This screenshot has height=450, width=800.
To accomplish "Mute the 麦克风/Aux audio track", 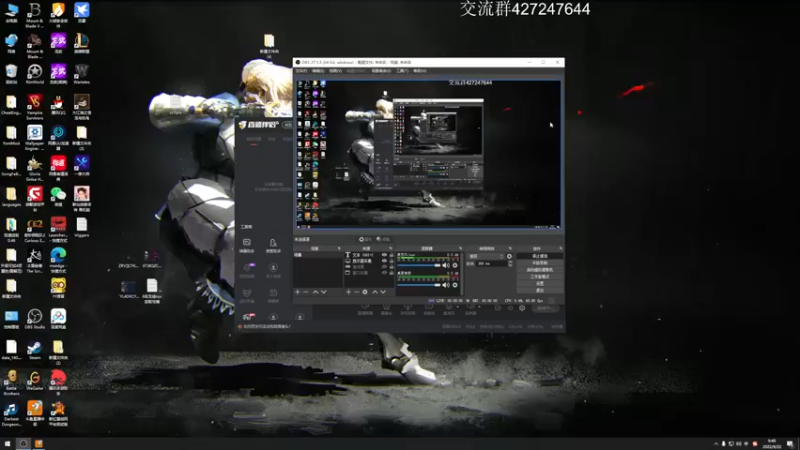I will coord(446,265).
